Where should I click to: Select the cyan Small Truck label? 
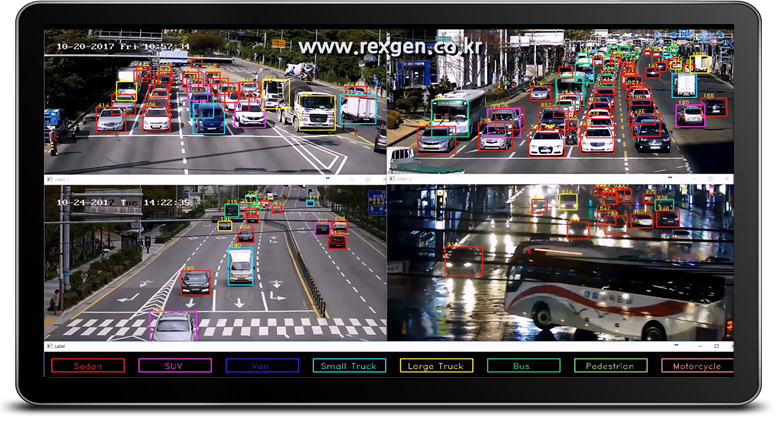(x=349, y=366)
